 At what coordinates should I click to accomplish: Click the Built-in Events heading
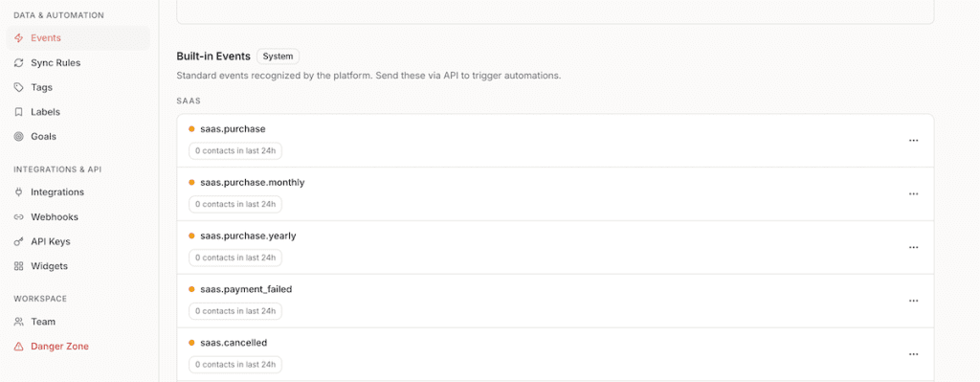coord(213,56)
